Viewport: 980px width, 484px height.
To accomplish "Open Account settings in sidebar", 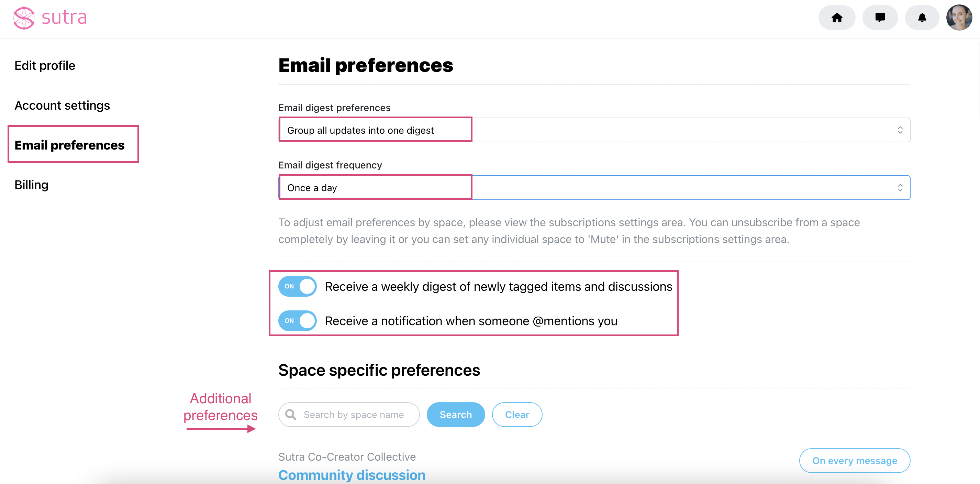I will [x=62, y=106].
